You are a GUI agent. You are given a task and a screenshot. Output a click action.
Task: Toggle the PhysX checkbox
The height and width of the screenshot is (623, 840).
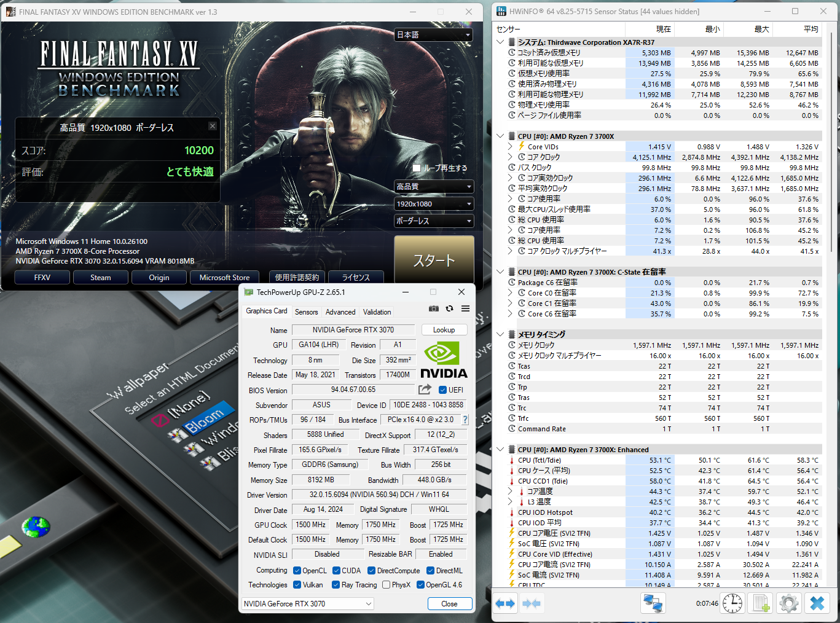pyautogui.click(x=386, y=585)
